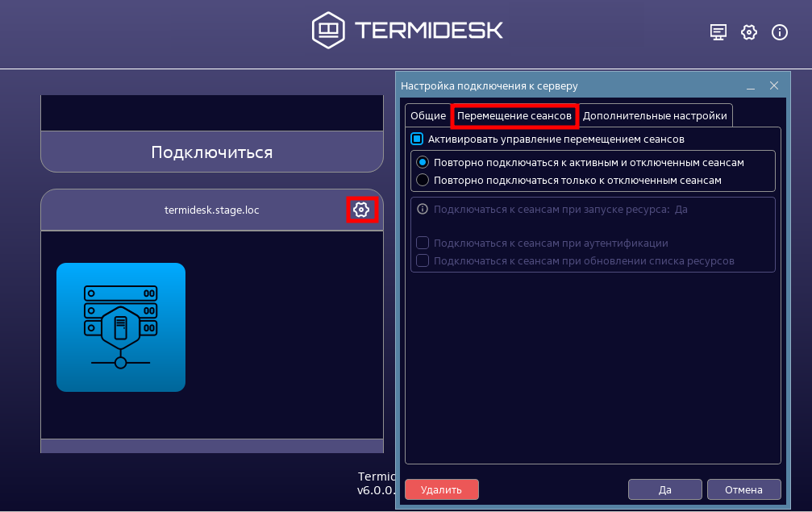Click the text Подключаться к сеансам при запуске ресурса: Да

561,210
